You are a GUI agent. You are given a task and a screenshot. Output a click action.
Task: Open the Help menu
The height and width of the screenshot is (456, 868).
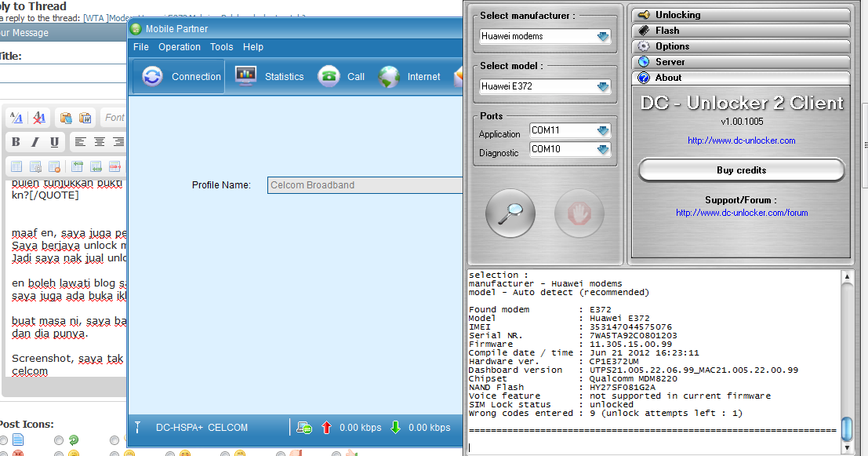pos(253,47)
